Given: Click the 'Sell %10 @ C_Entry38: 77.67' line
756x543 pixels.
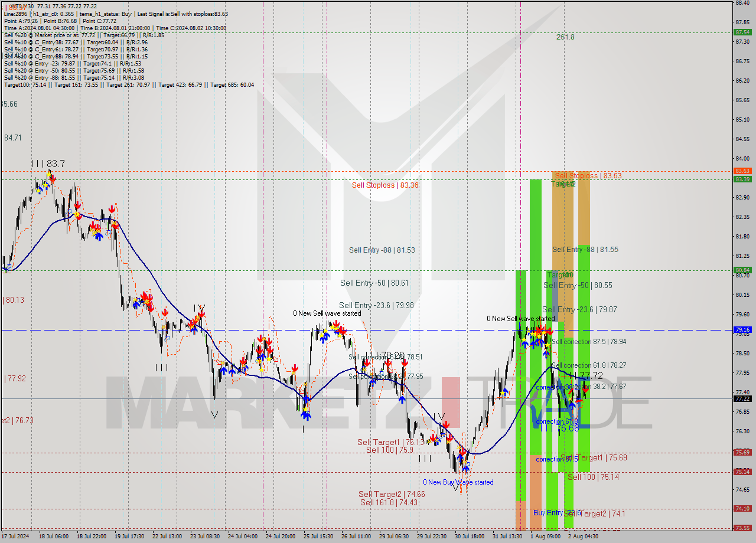Looking at the screenshot, I should point(76,42).
